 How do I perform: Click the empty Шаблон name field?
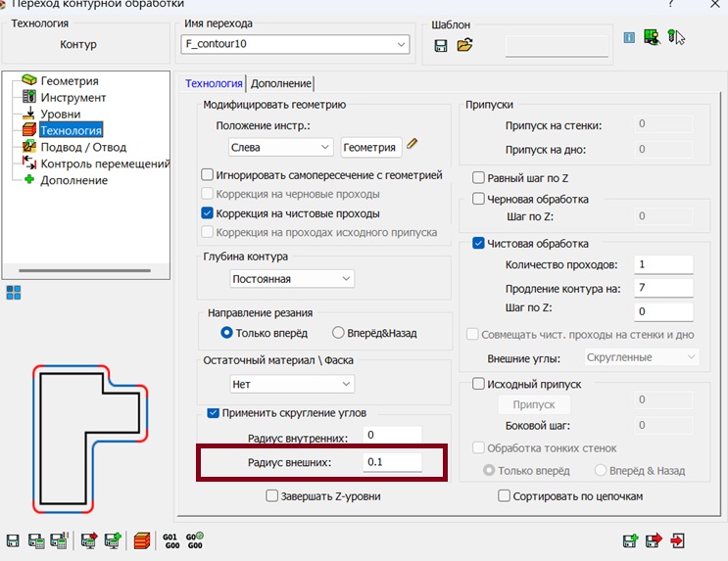(x=557, y=46)
